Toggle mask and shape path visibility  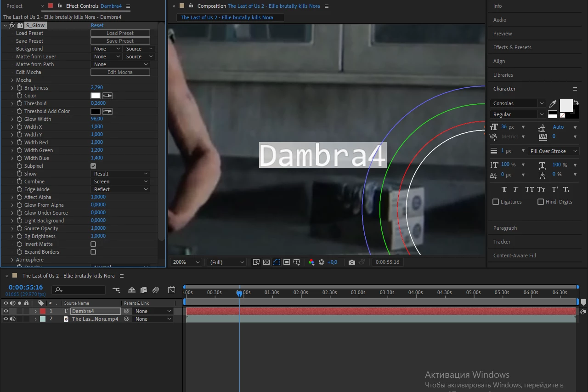pyautogui.click(x=277, y=262)
